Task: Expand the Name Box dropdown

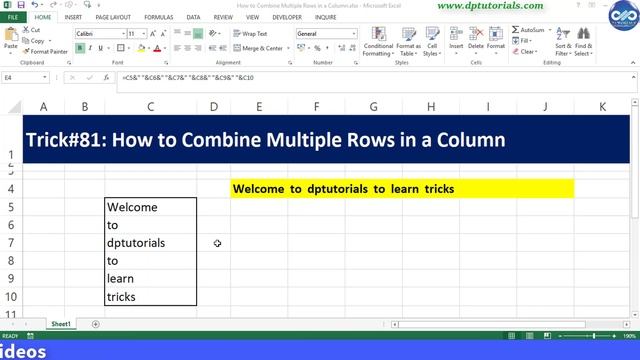Action: pyautogui.click(x=44, y=78)
